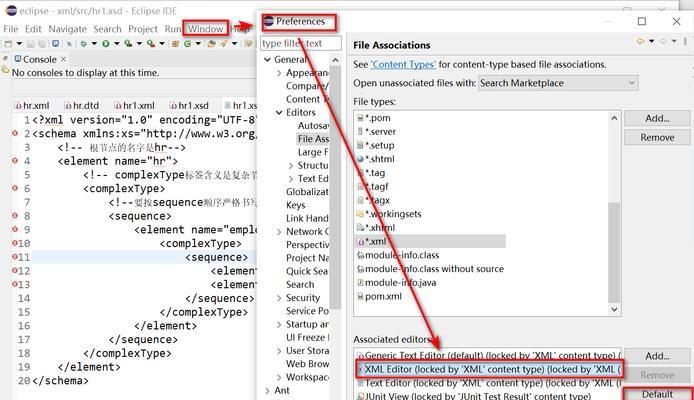The height and width of the screenshot is (400, 694).
Task: Open the Search menu
Action: 107,29
